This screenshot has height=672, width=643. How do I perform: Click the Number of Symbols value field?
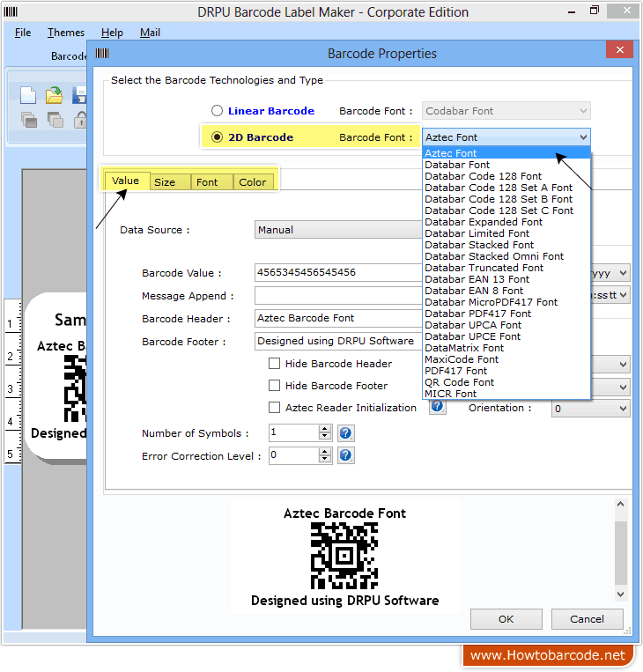294,432
